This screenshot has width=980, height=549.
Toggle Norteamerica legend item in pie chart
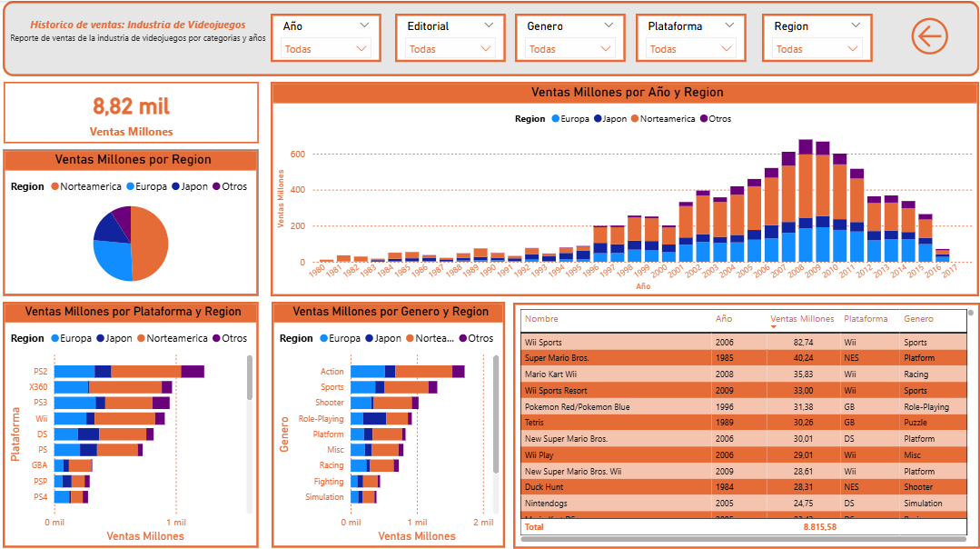(86, 187)
